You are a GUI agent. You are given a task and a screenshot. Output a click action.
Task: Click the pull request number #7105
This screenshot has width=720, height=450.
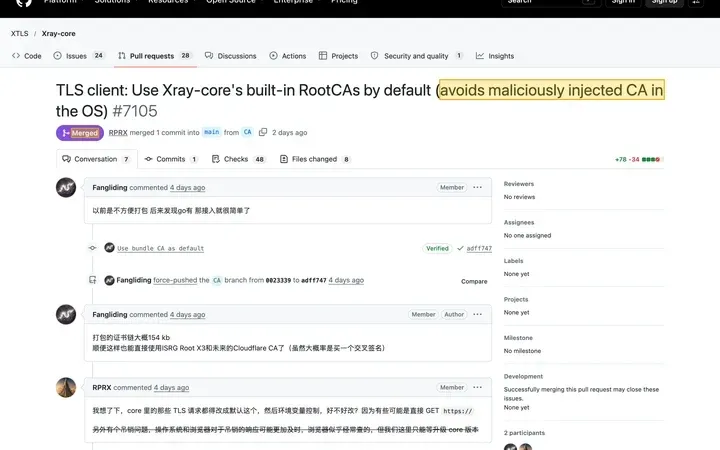[135, 111]
